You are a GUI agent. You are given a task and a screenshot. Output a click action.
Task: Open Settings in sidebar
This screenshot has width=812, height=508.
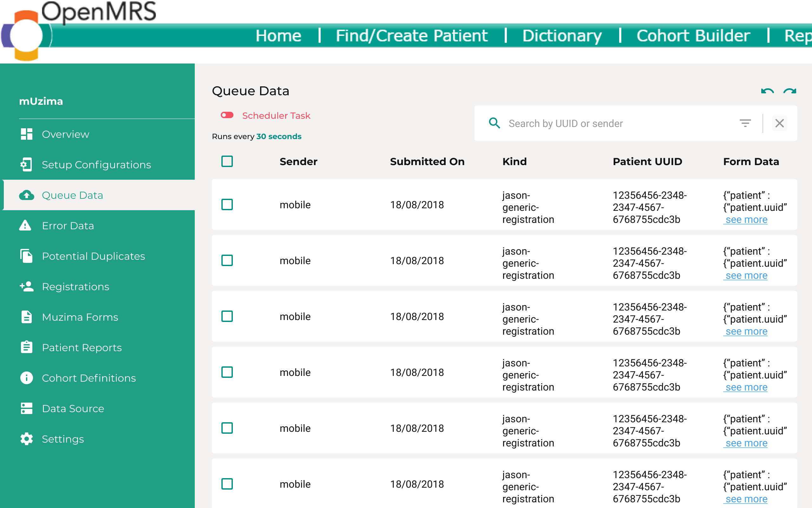tap(63, 439)
